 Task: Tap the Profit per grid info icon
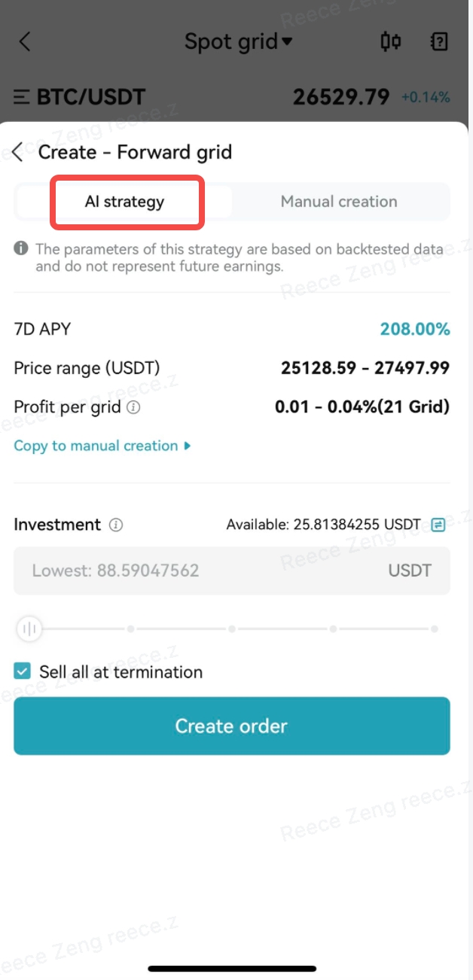click(x=133, y=408)
